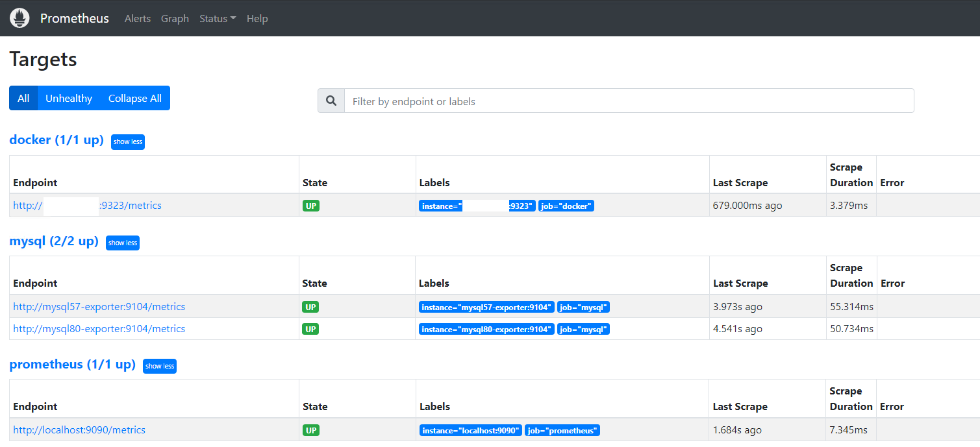Collapse mysql section with show less
This screenshot has height=447, width=980.
click(x=123, y=243)
